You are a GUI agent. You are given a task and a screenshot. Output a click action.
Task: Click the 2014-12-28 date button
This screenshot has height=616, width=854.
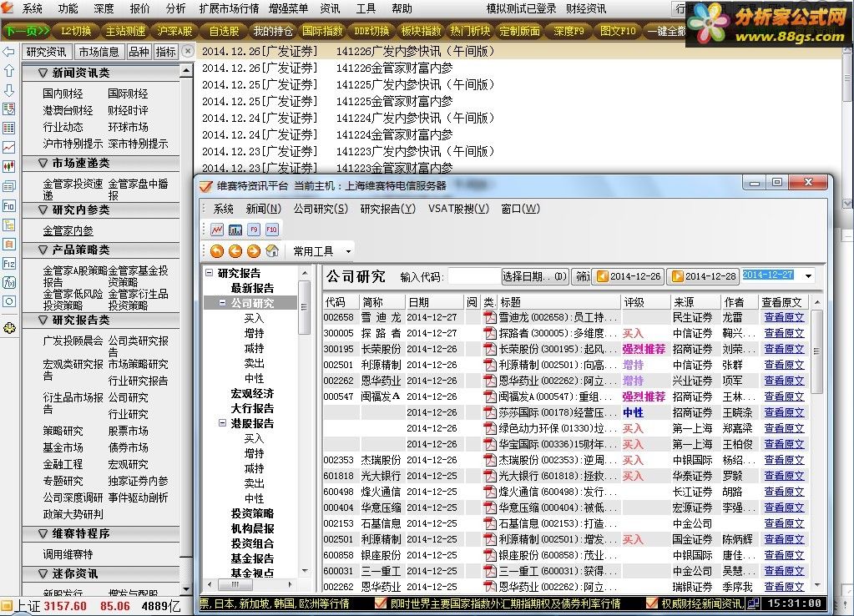tap(704, 276)
